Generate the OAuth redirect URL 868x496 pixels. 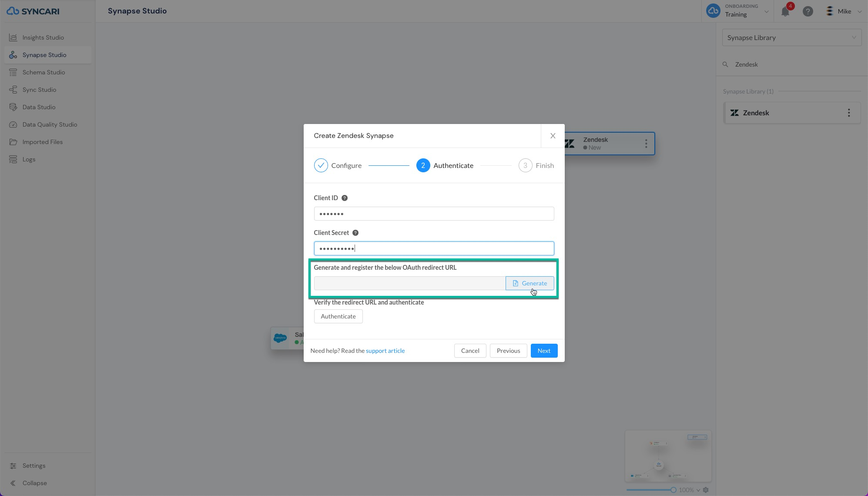coord(530,283)
